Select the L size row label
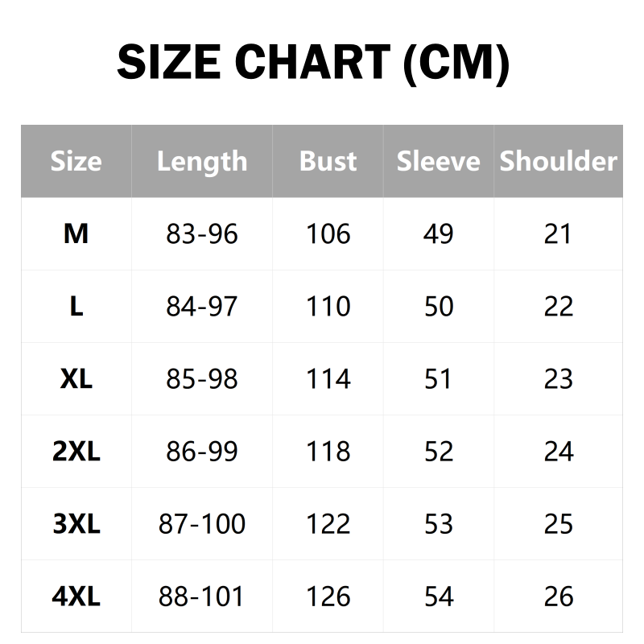Image resolution: width=644 pixels, height=644 pixels. pos(76,306)
